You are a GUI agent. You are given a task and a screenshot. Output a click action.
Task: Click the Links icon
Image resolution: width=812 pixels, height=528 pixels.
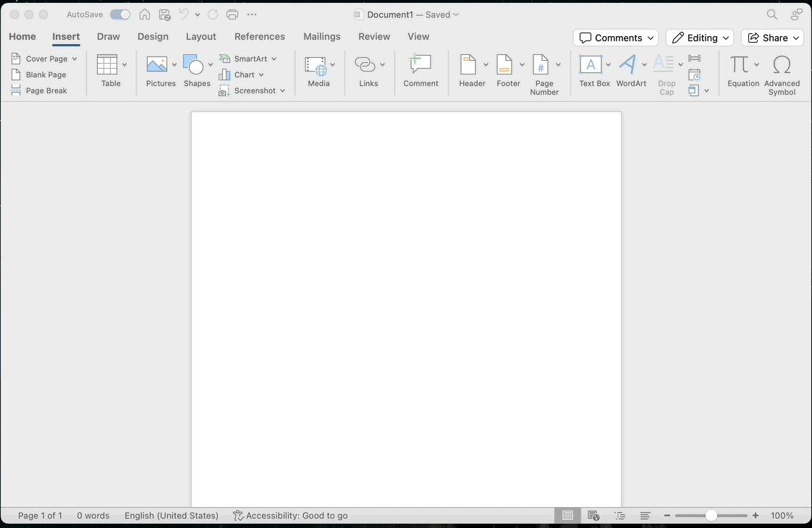point(365,64)
